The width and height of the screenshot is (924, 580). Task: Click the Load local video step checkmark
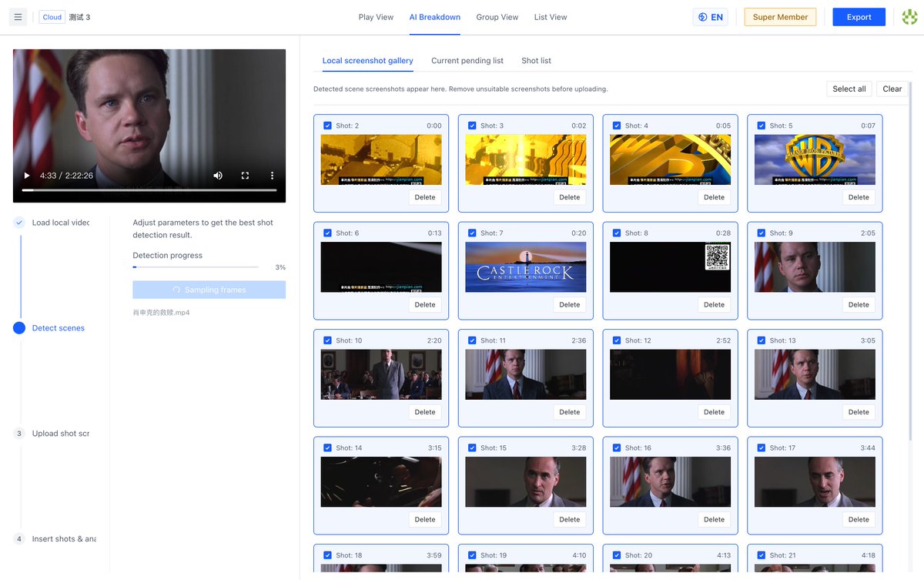[19, 223]
